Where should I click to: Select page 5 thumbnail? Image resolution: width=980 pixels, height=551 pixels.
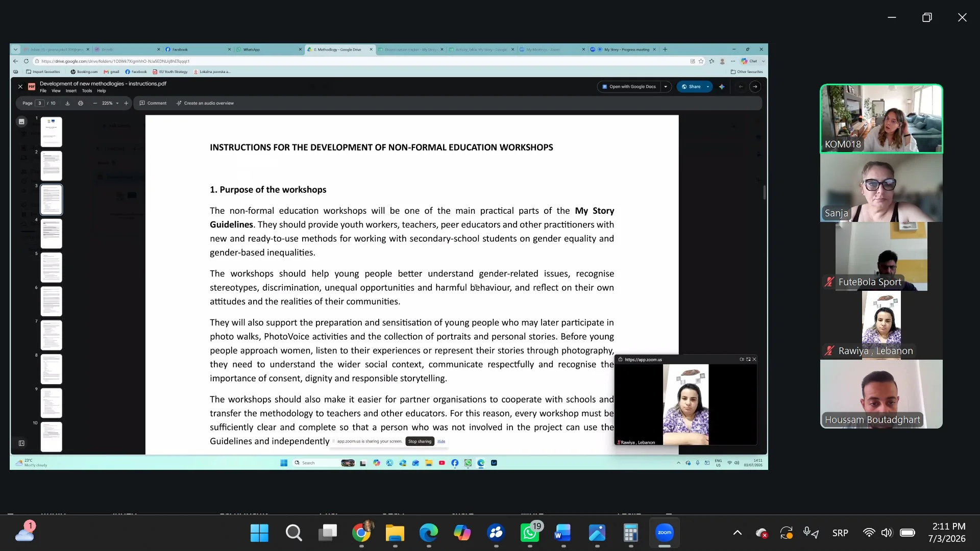click(x=51, y=267)
